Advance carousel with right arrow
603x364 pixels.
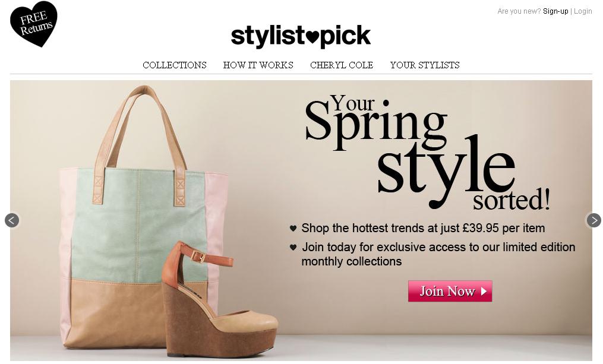point(593,220)
